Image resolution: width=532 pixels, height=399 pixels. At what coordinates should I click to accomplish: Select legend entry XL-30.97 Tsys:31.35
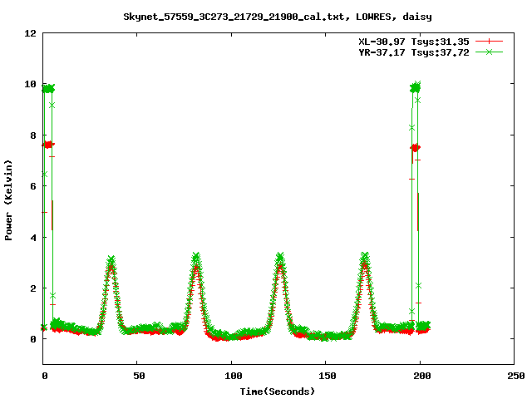(414, 42)
